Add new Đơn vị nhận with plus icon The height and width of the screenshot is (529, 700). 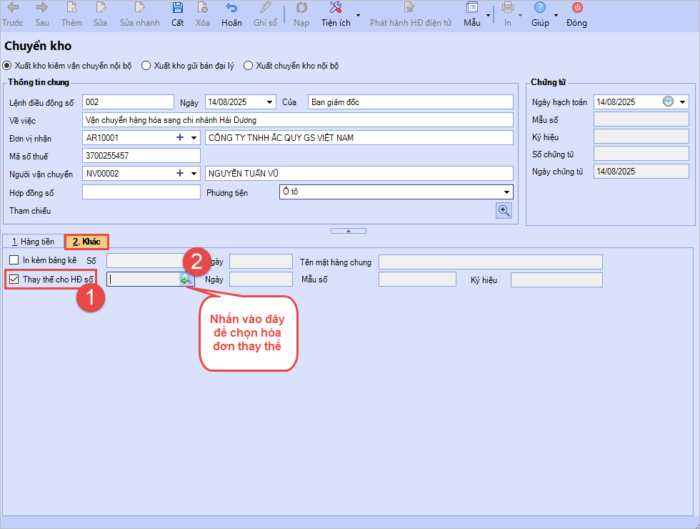pyautogui.click(x=181, y=137)
